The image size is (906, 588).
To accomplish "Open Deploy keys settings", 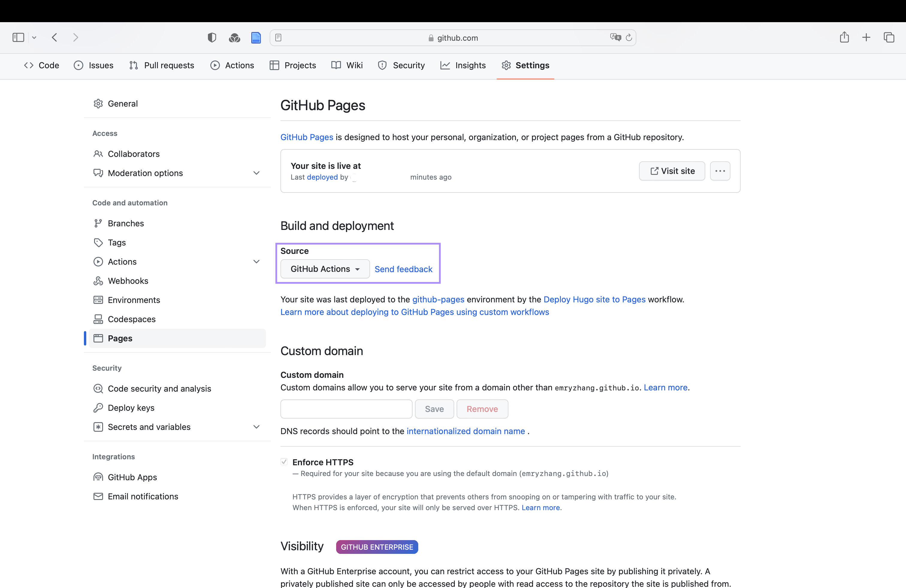I will 177,408.
